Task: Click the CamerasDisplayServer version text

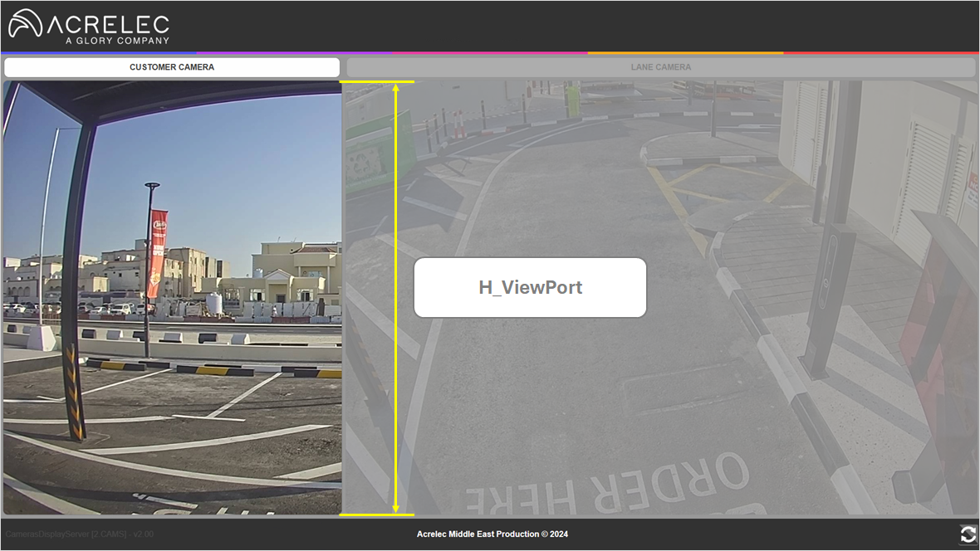Action: (80, 534)
